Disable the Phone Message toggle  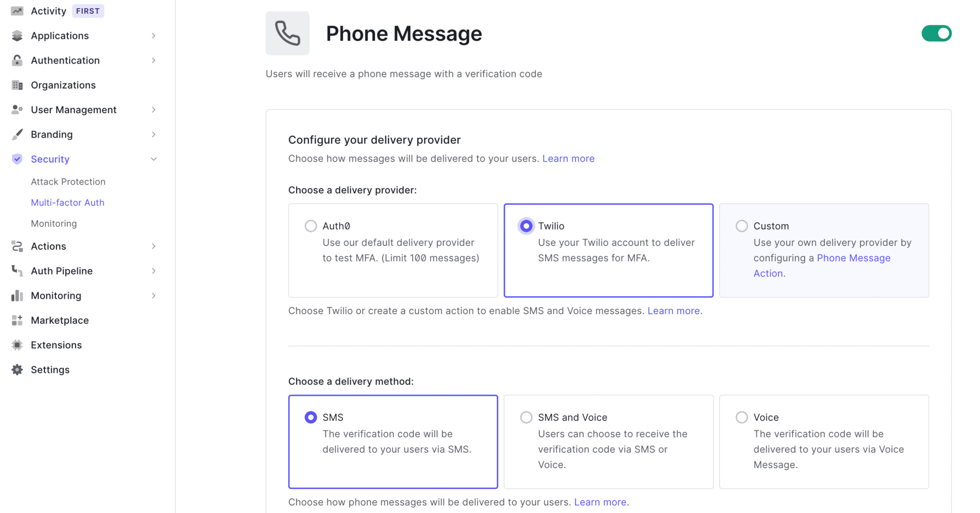(935, 33)
